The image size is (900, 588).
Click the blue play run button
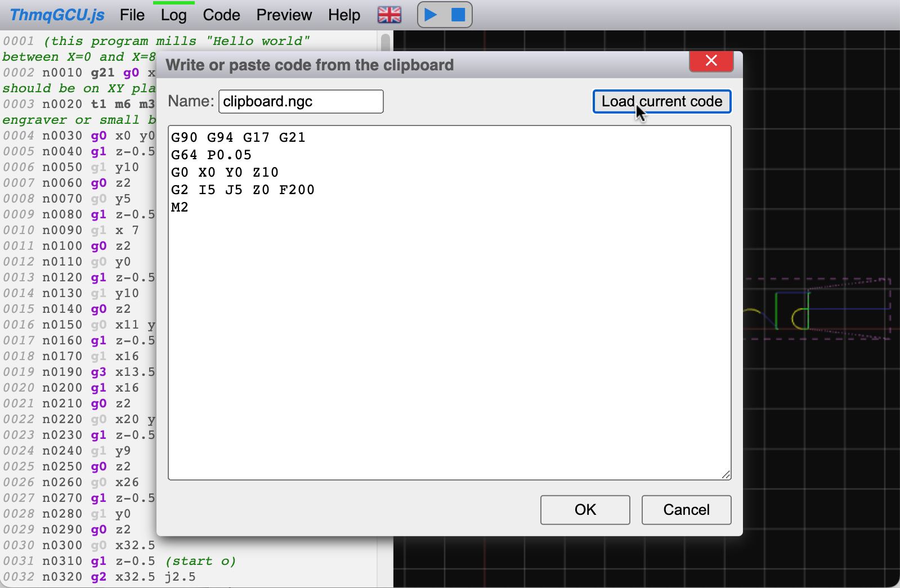click(x=431, y=15)
